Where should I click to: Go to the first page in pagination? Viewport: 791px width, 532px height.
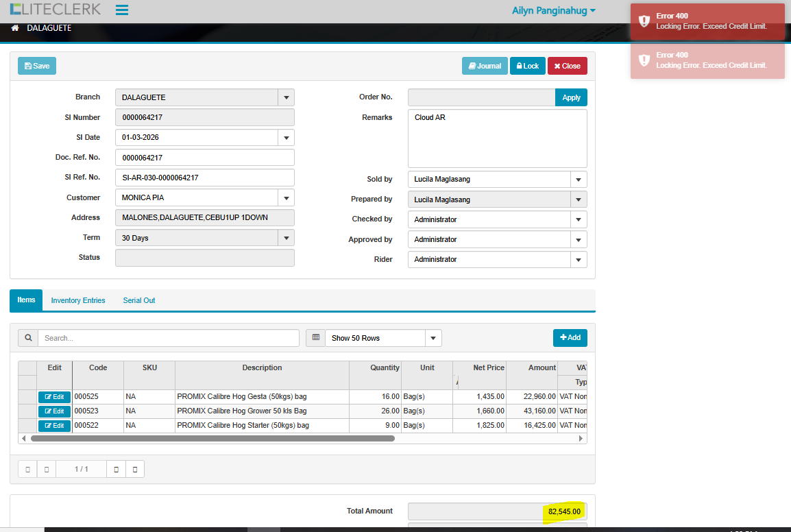(x=27, y=469)
